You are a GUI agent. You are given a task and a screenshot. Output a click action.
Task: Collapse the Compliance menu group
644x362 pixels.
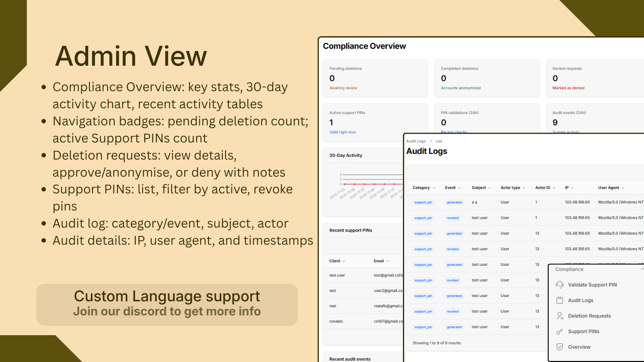(641, 269)
